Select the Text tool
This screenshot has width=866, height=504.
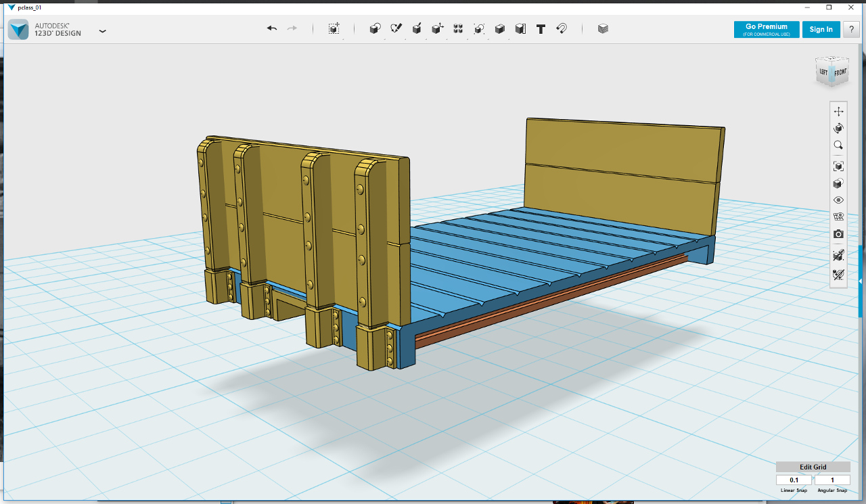pos(541,28)
